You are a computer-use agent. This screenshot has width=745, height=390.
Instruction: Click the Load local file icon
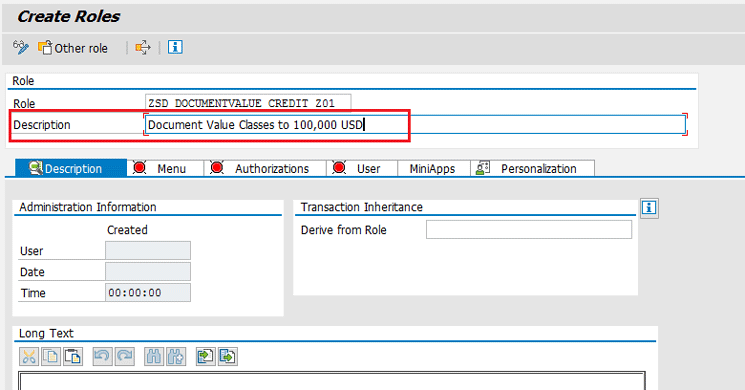click(x=206, y=356)
